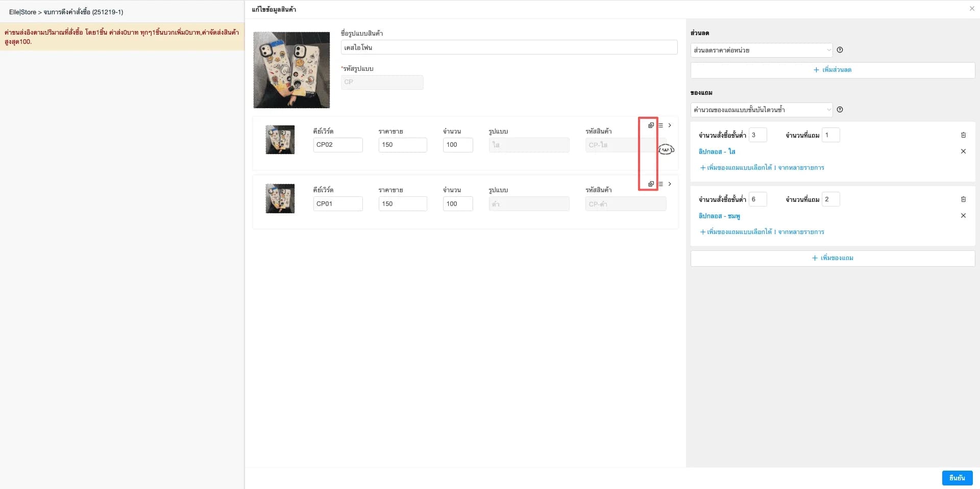
Task: Remove the ลิปกลอส - ใส freebie item
Action: (963, 151)
